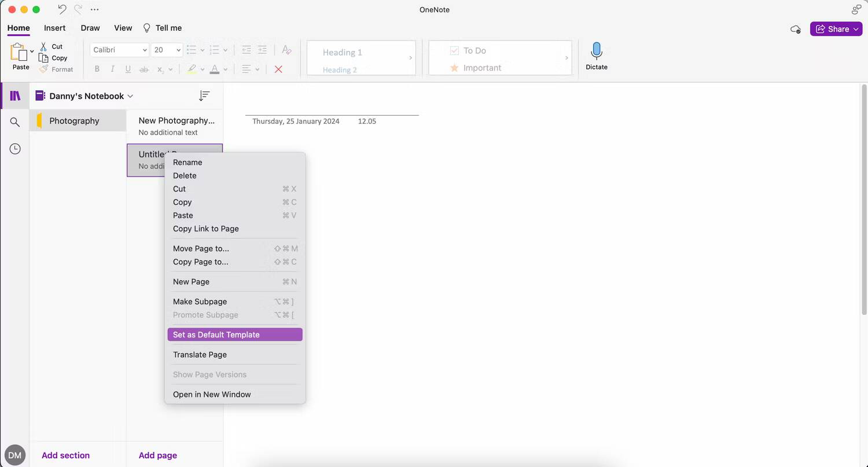Select the Photography section
This screenshot has width=868, height=467.
tap(74, 121)
